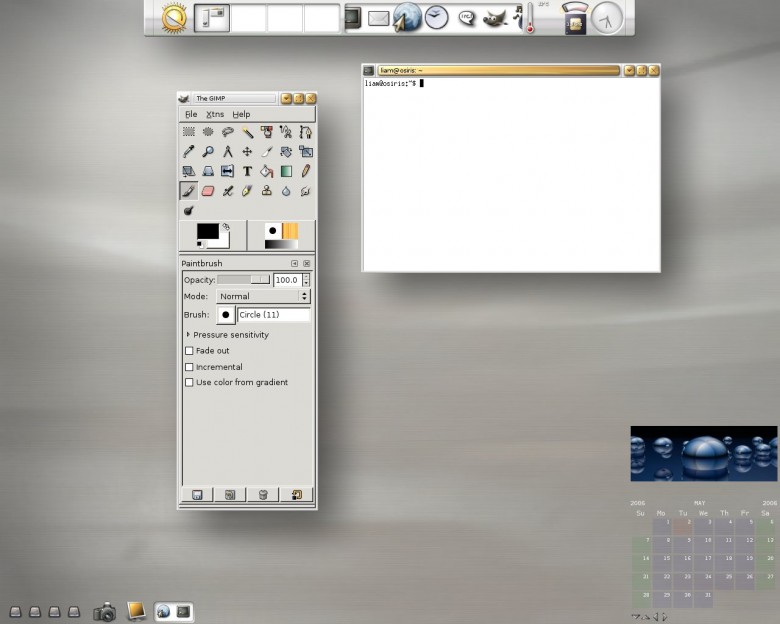Select the Perspective tool
The height and width of the screenshot is (624, 780).
pos(208,171)
